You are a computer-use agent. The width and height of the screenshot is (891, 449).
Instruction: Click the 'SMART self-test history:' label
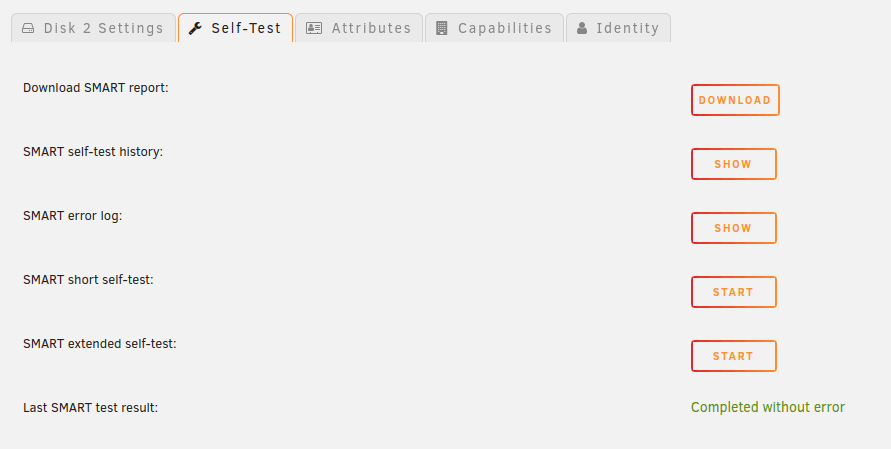click(x=93, y=152)
